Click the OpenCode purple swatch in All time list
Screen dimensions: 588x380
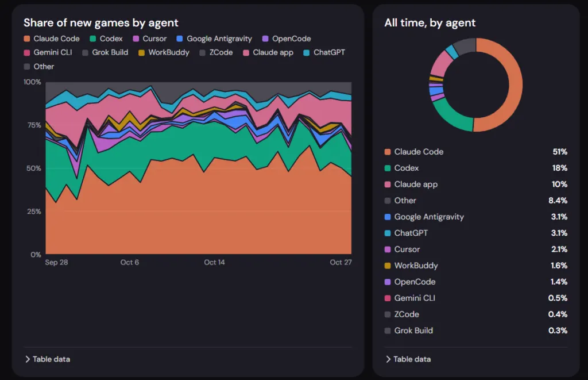(x=388, y=282)
